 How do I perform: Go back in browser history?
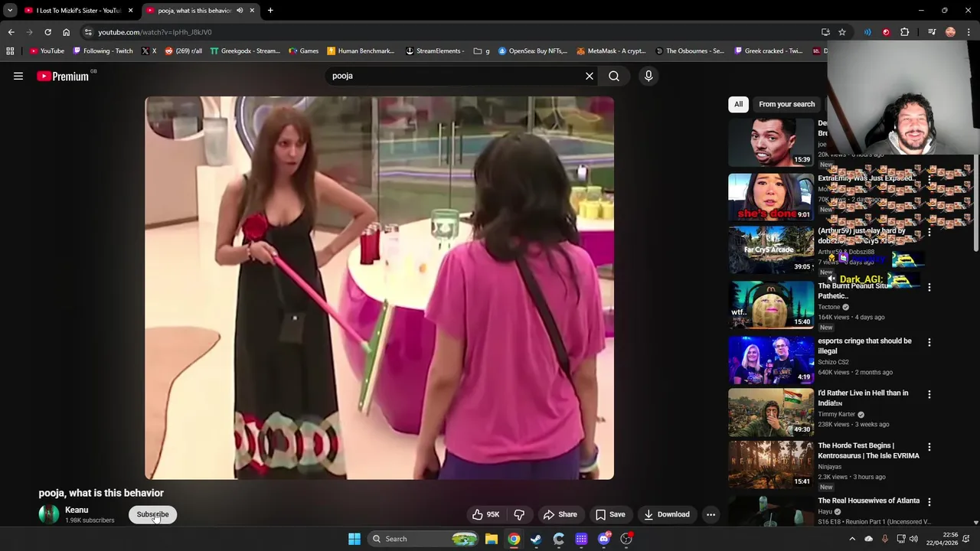coord(11,32)
